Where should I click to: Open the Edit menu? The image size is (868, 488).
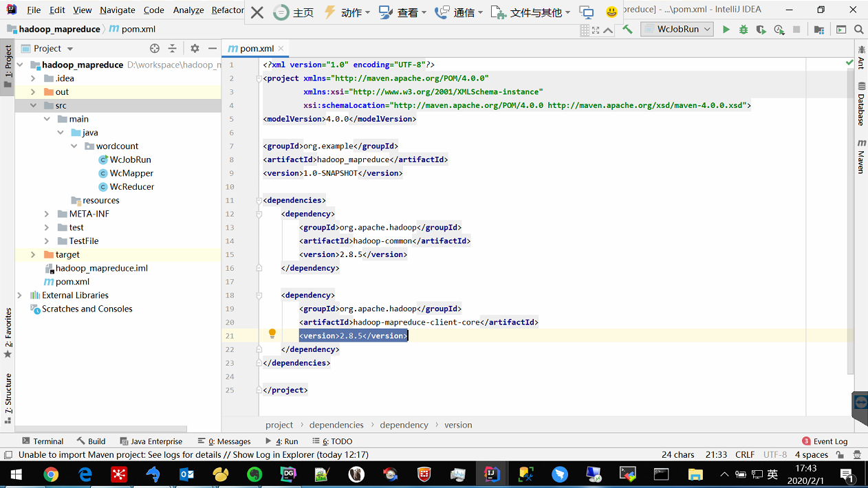(x=58, y=10)
